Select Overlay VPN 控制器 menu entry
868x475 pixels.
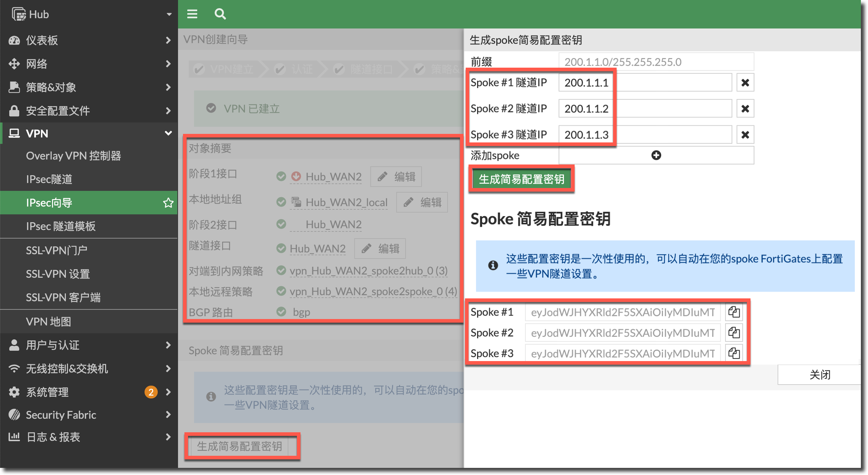pyautogui.click(x=73, y=156)
